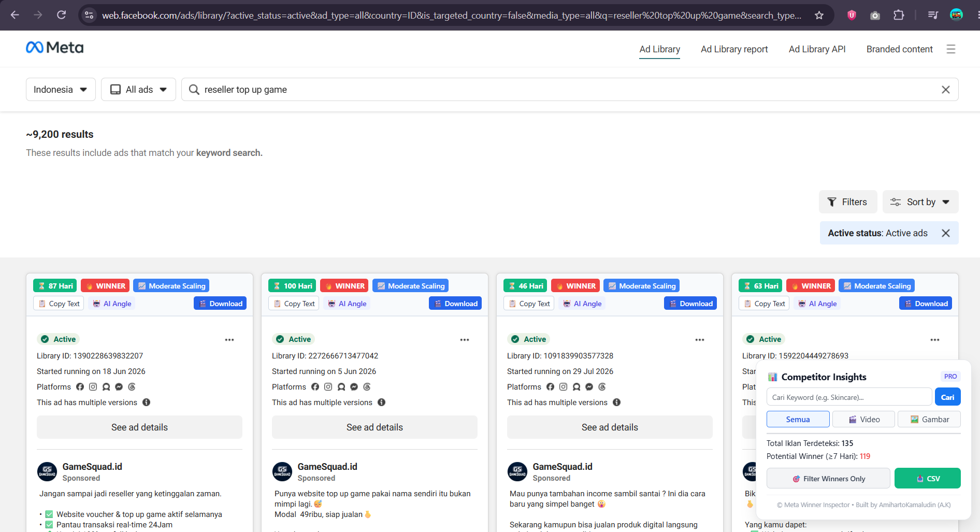Open the browser extensions puzzle icon
The height and width of the screenshot is (532, 980).
[x=899, y=15]
